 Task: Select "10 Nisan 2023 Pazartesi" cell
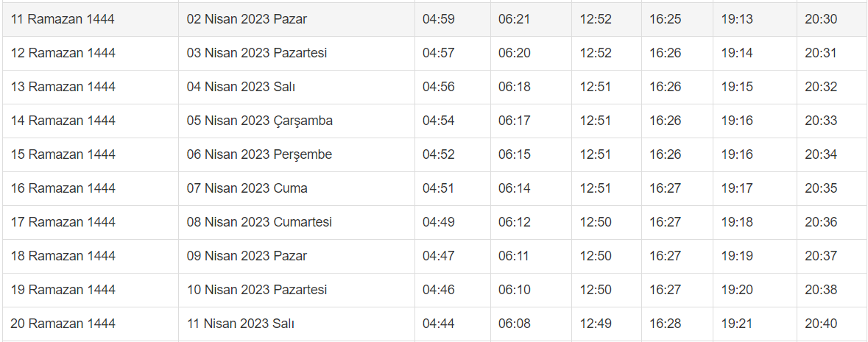257,290
